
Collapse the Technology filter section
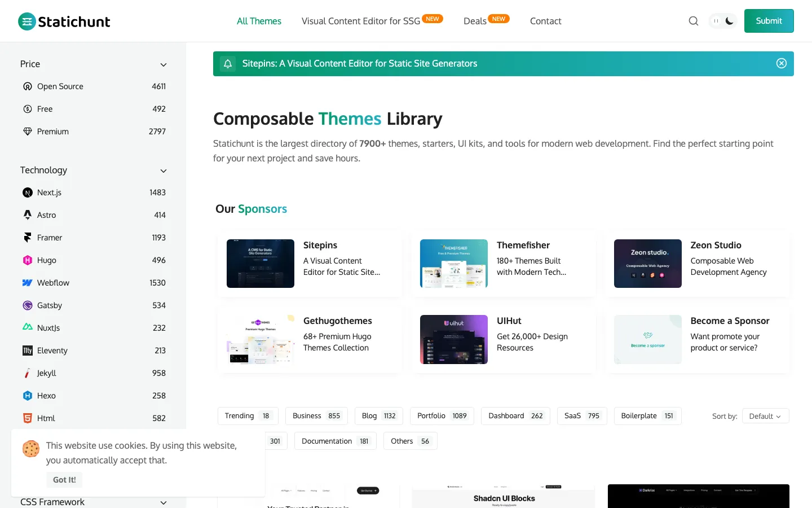click(164, 170)
